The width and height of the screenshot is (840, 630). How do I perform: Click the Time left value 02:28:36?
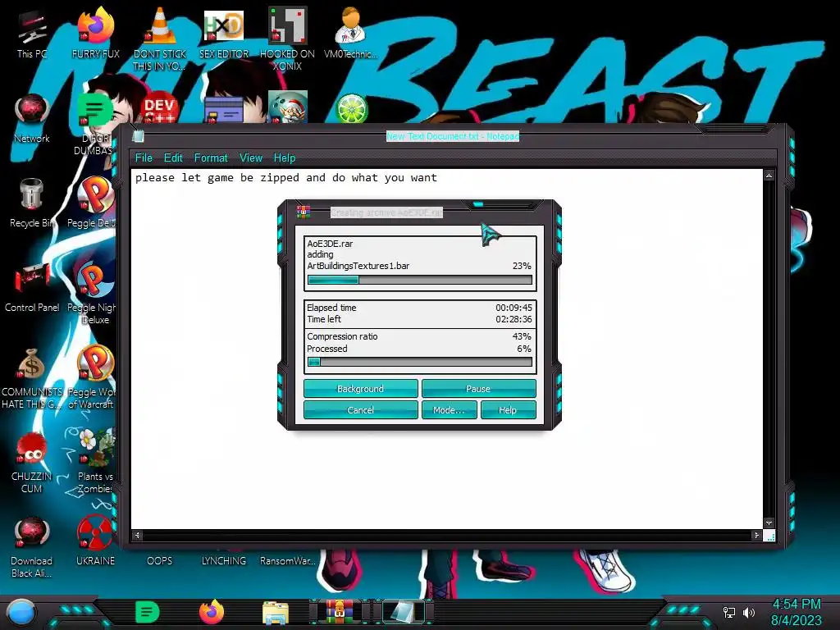point(514,319)
